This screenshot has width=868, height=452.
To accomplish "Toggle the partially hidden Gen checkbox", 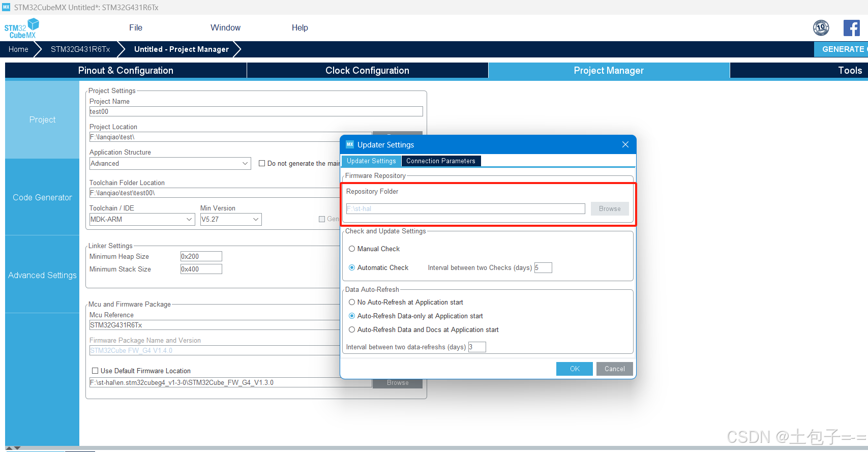I will pos(322,219).
